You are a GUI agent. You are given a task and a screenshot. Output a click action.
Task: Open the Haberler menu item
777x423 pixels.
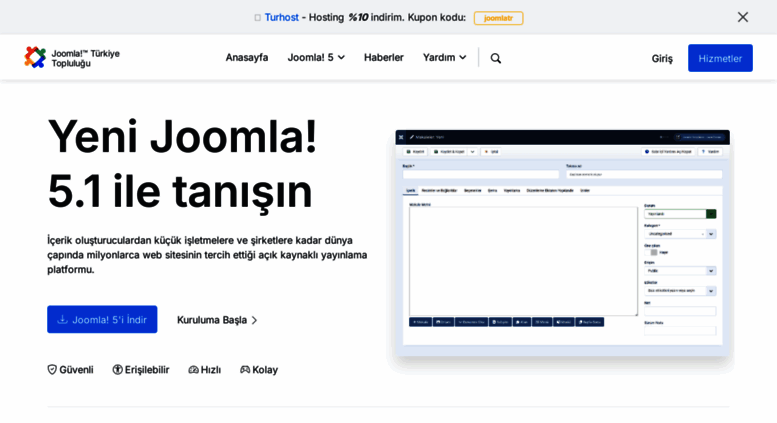pyautogui.click(x=384, y=57)
